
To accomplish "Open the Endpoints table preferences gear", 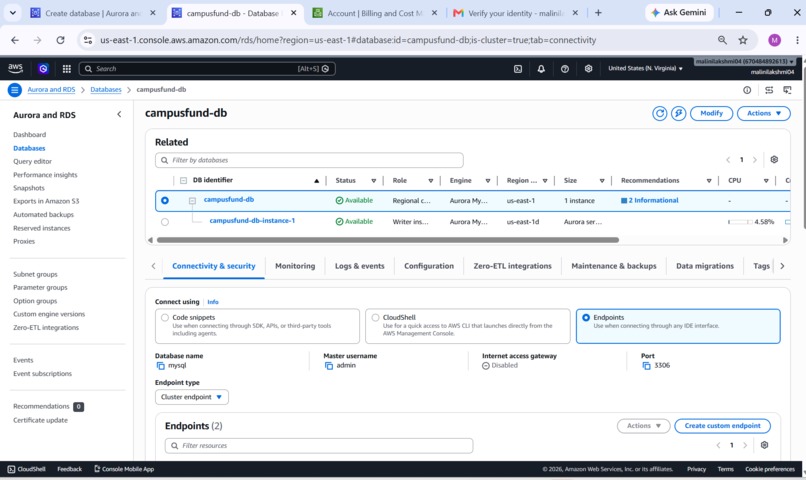I will tap(764, 445).
